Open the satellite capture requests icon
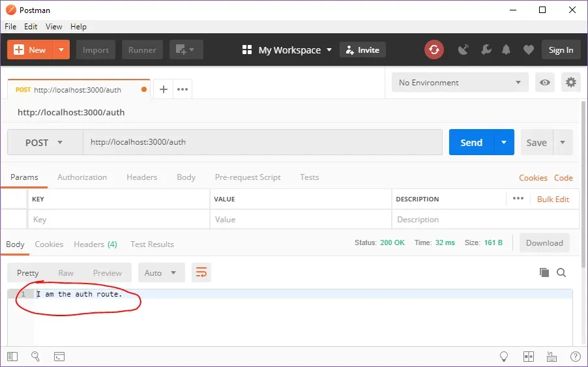 tap(463, 50)
